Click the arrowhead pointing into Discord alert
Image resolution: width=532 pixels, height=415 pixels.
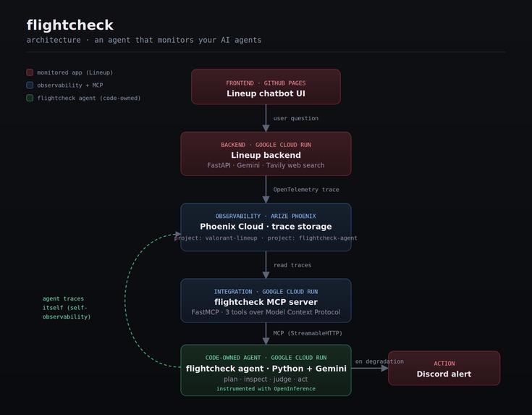(385, 368)
